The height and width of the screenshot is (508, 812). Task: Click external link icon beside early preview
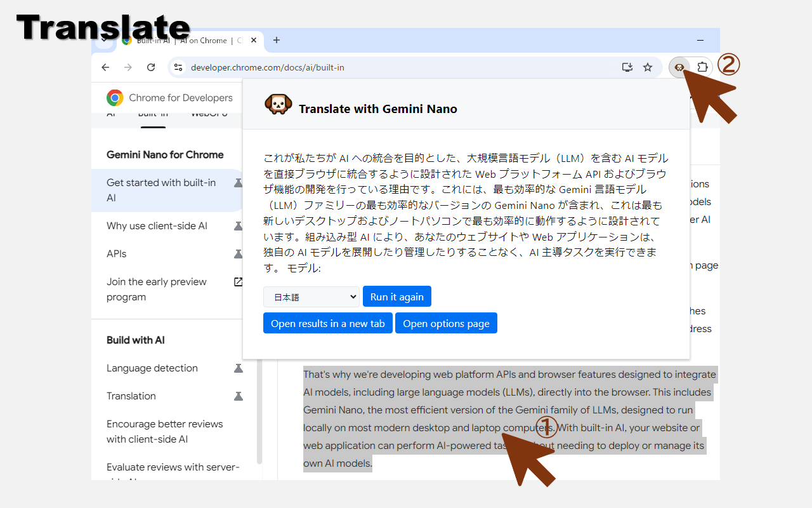pyautogui.click(x=239, y=281)
